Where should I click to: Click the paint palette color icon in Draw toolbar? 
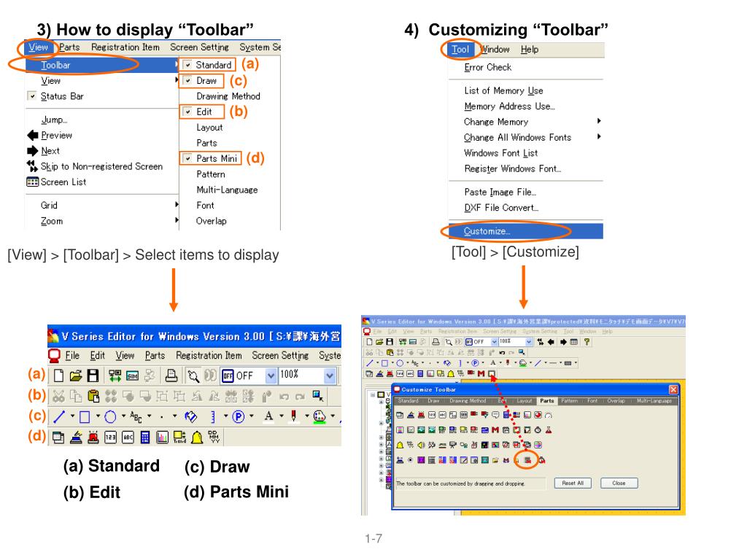click(x=320, y=416)
